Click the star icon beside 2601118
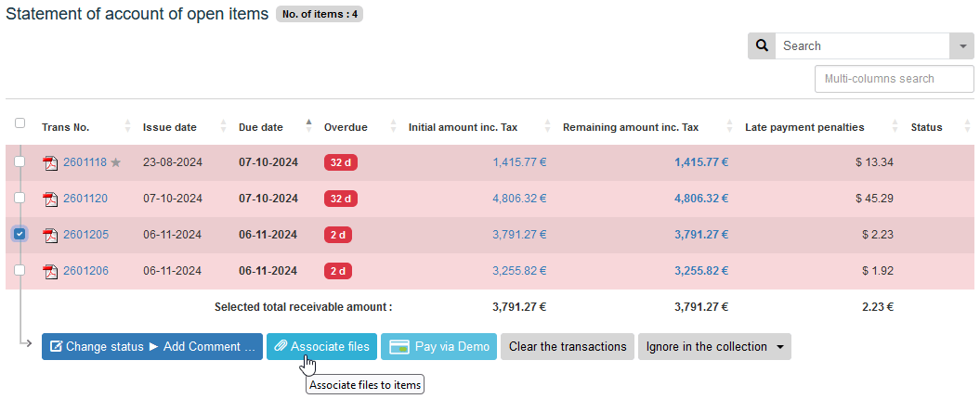 tap(116, 162)
